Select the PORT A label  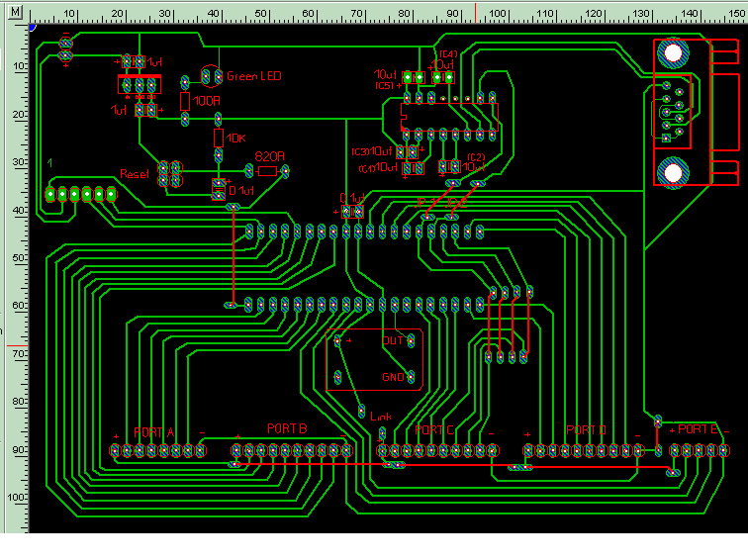point(153,432)
